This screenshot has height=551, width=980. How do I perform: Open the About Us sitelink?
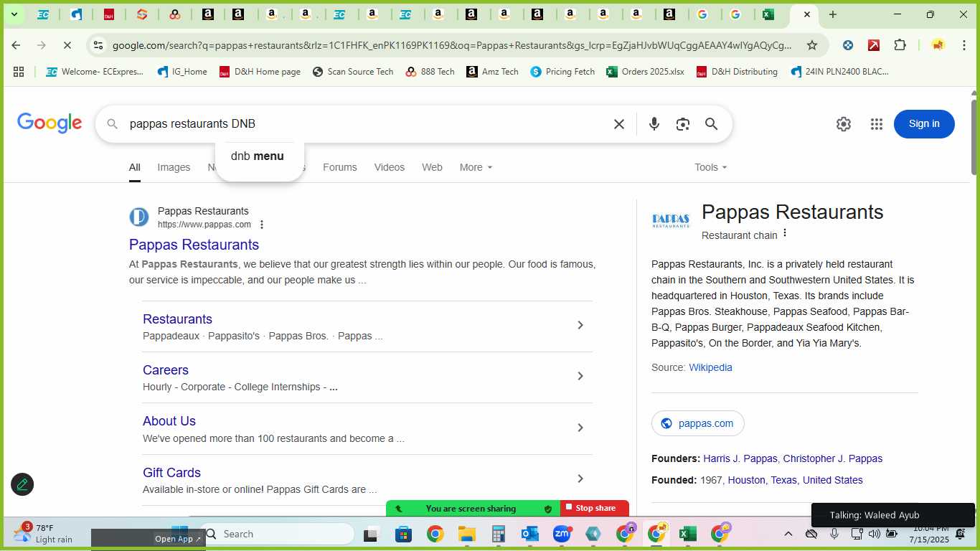point(169,421)
